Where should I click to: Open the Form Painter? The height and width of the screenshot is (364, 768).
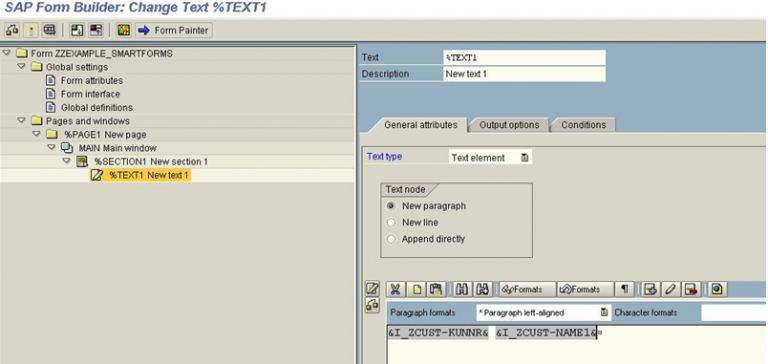tap(174, 30)
